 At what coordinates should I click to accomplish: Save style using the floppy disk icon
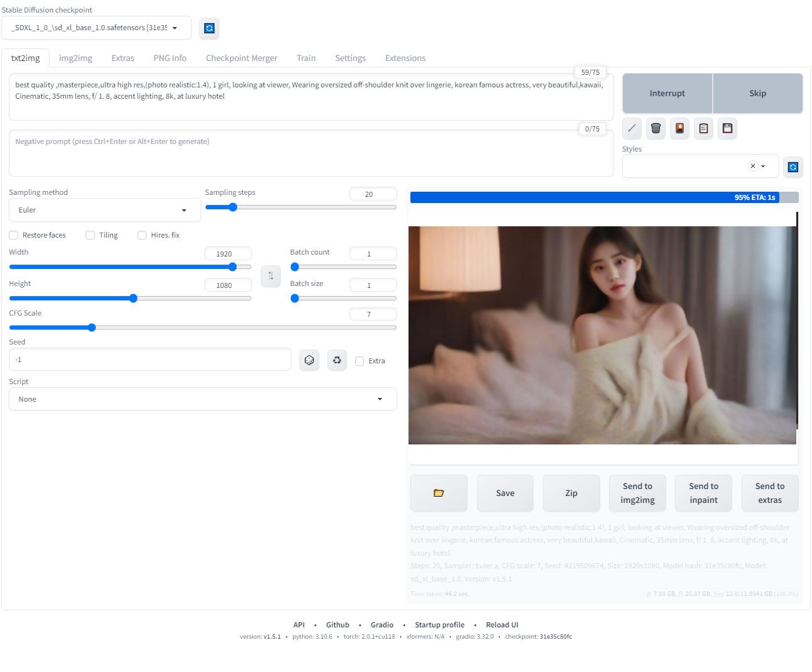727,128
